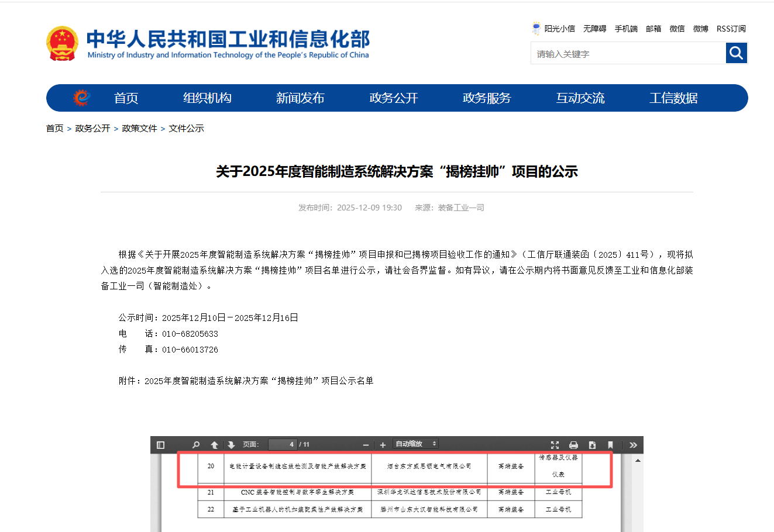Toggle the PDF viewer sidebar
The height and width of the screenshot is (532, 774).
(161, 445)
